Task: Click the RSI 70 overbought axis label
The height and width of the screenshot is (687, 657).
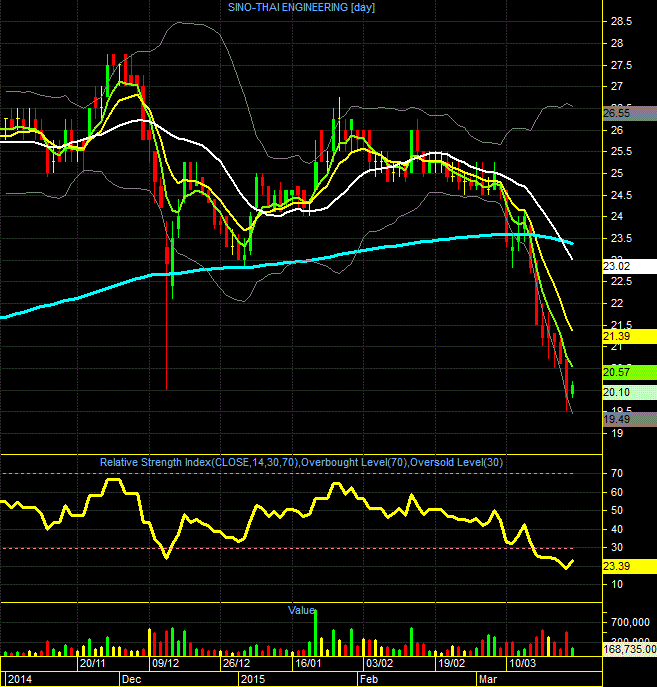Action: click(x=617, y=474)
